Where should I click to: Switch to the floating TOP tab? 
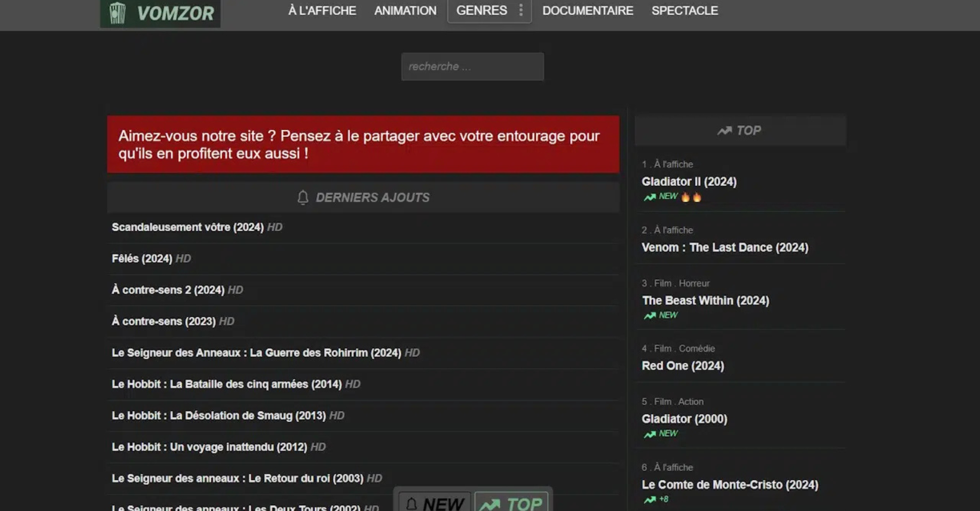point(511,503)
